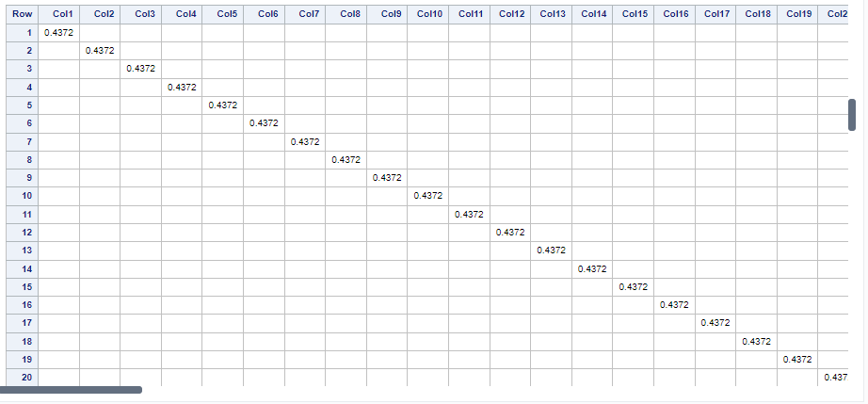The image size is (868, 404).
Task: Click the Col10 column header
Action: coord(428,14)
